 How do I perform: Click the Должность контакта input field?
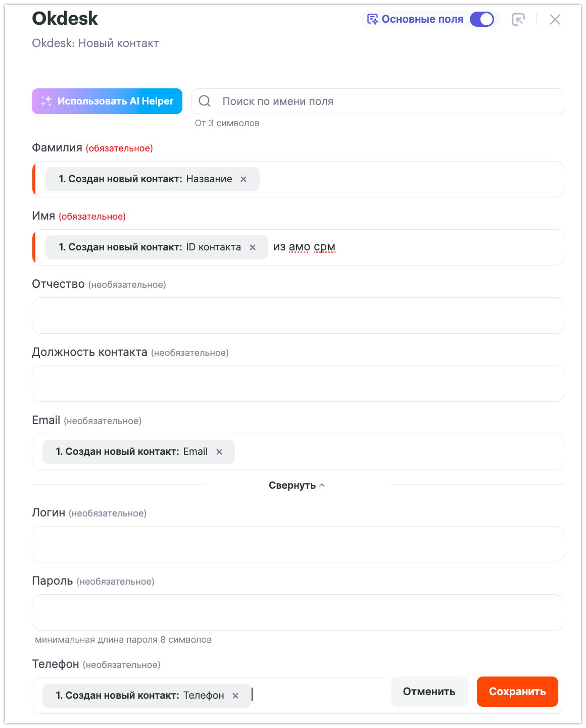click(298, 384)
